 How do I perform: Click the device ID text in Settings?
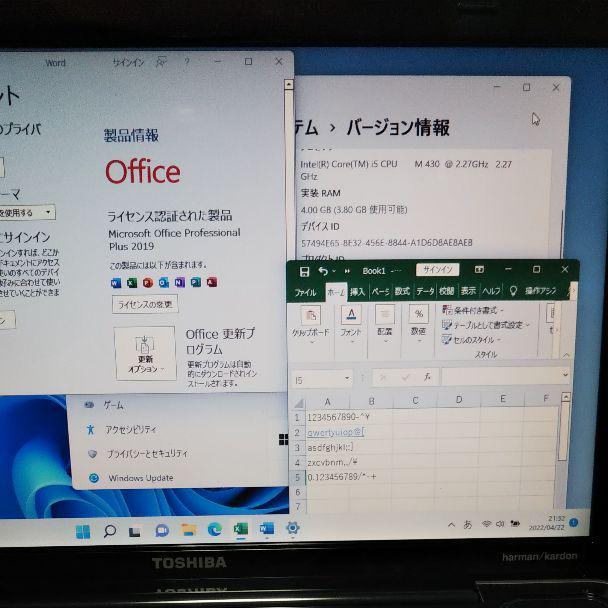click(x=387, y=243)
